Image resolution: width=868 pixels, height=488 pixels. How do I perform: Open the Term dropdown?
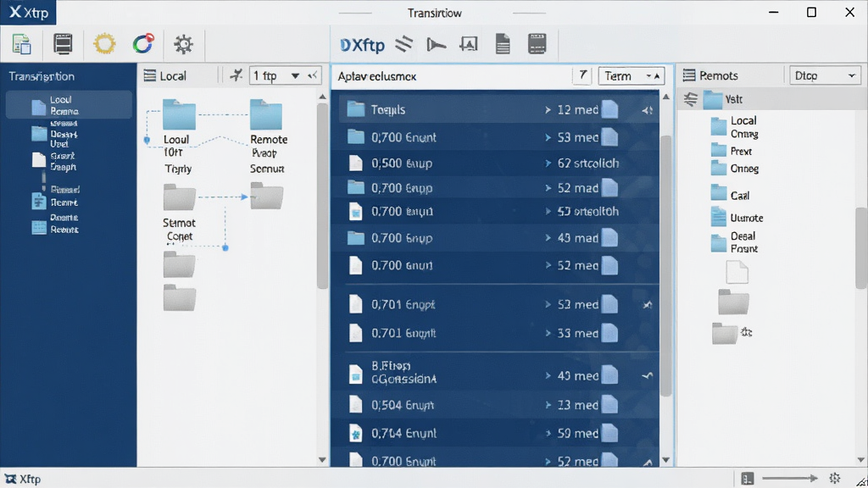click(631, 75)
